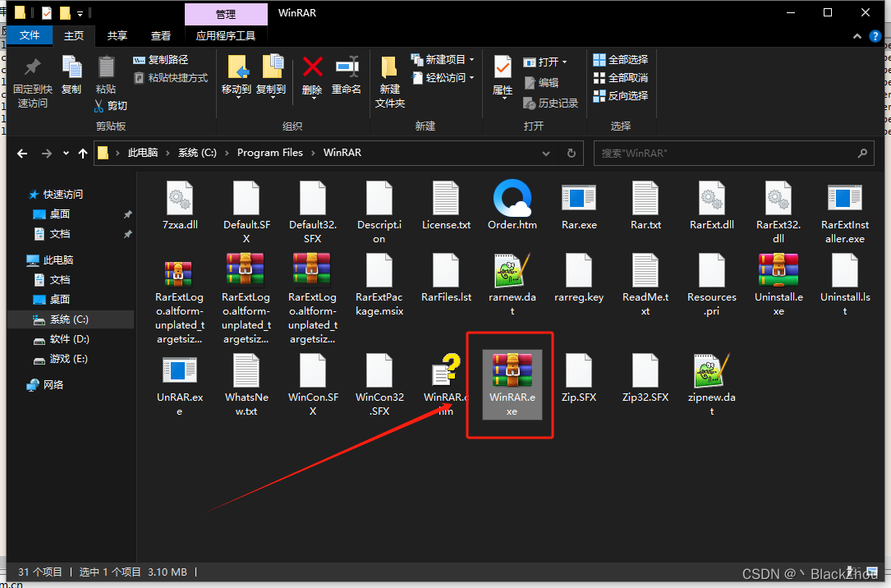Click in the Search WinRAR box

[x=734, y=154]
